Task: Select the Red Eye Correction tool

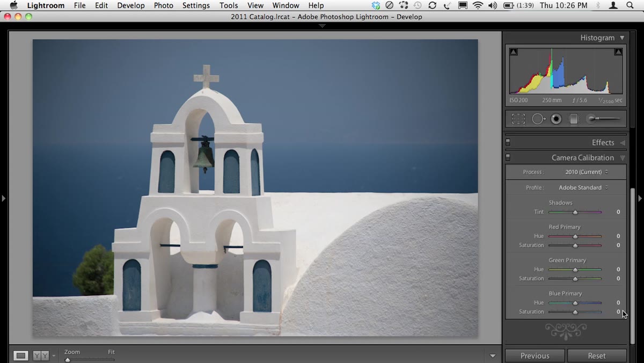Action: (x=557, y=119)
